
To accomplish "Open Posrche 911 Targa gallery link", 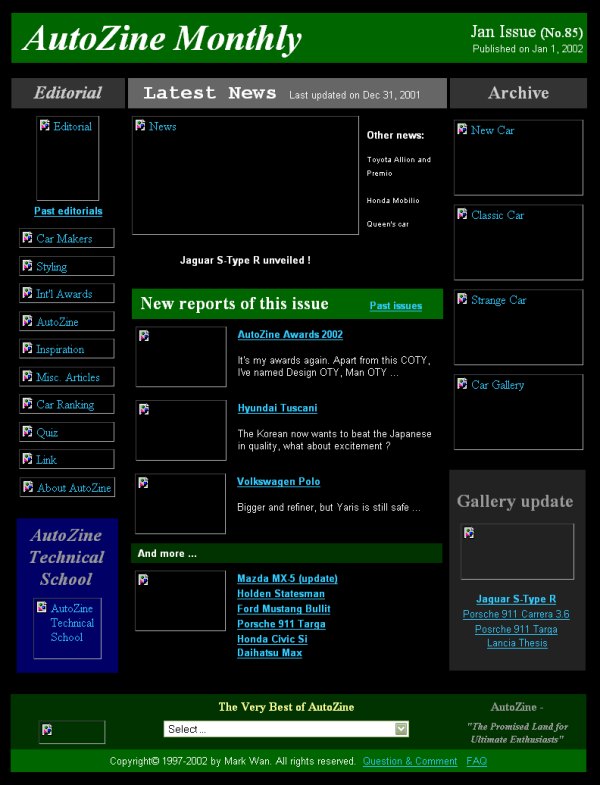I will [x=516, y=629].
